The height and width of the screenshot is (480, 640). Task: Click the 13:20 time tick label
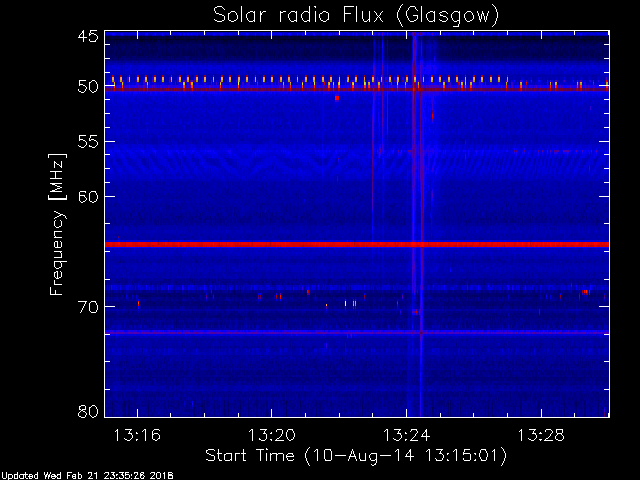(272, 435)
